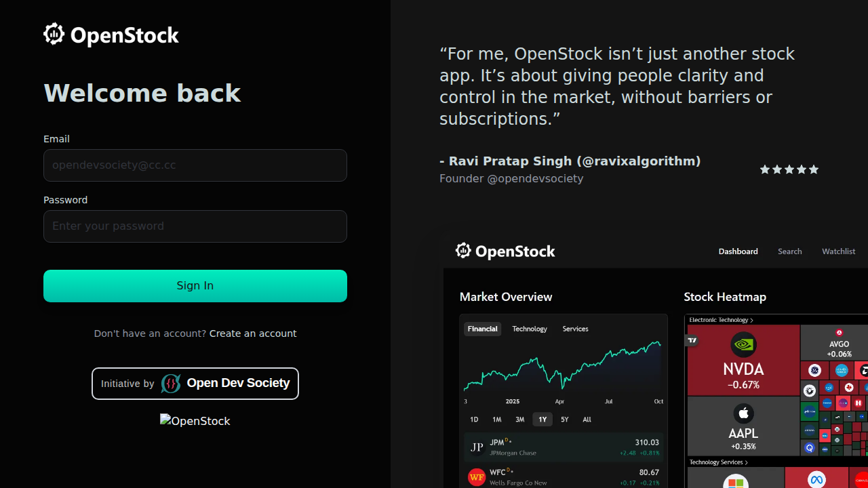Open Watchlist in the dashboard navigation
Screen dimensions: 868x488
click(x=838, y=251)
